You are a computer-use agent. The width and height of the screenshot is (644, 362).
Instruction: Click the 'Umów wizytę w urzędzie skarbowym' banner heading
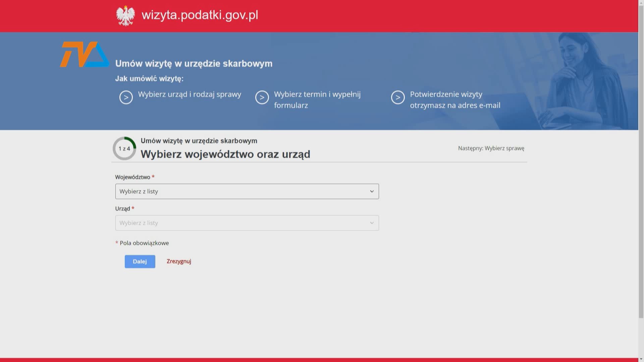point(194,64)
